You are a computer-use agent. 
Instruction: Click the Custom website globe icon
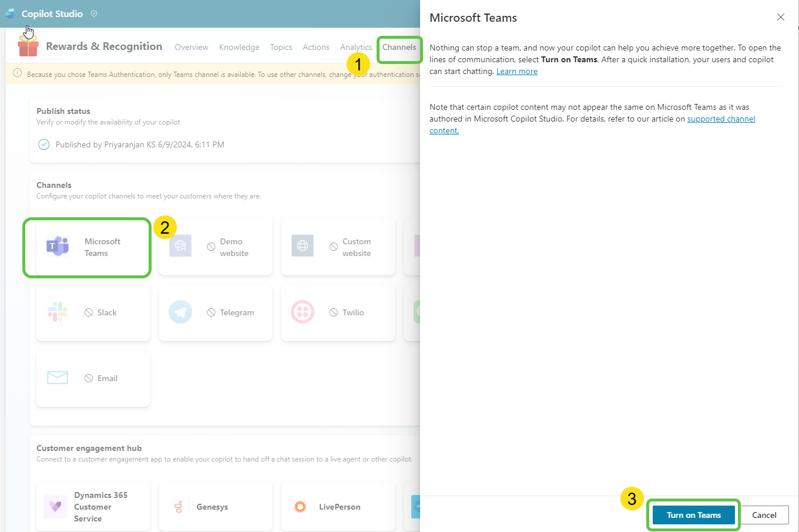303,246
